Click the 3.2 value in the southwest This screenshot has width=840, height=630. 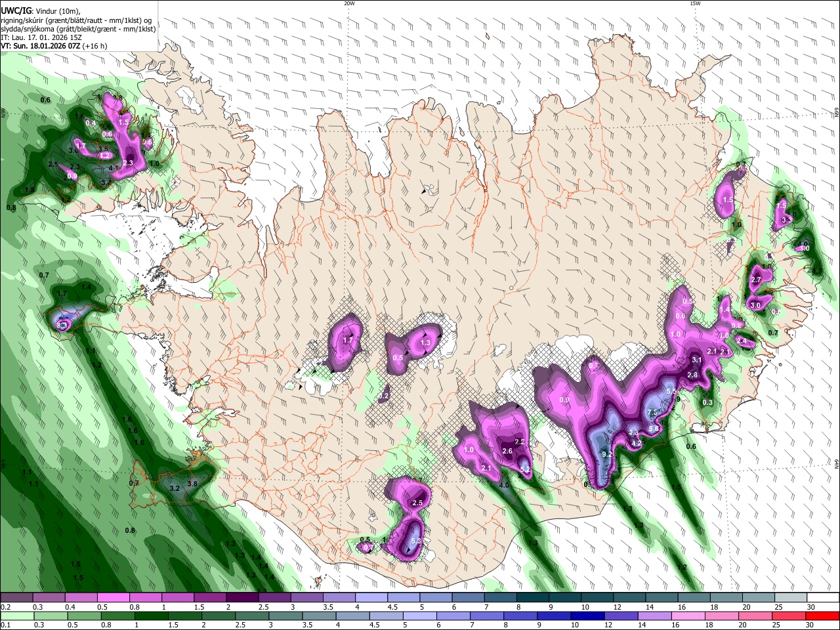point(175,489)
